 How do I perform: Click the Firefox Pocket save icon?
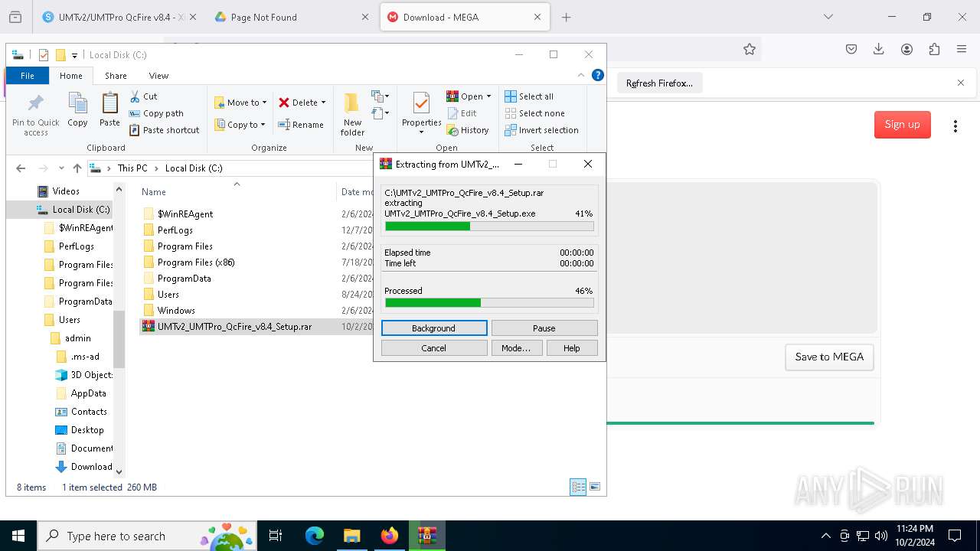click(x=851, y=49)
